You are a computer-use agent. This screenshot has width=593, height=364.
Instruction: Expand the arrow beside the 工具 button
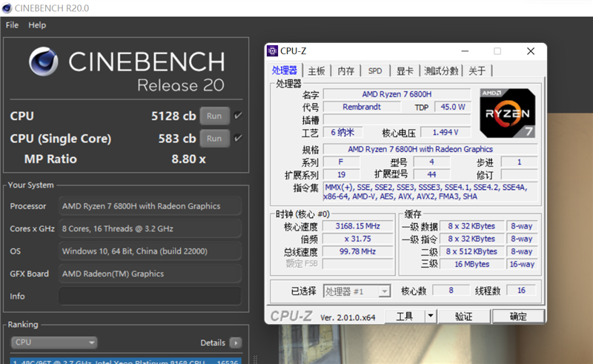(431, 316)
